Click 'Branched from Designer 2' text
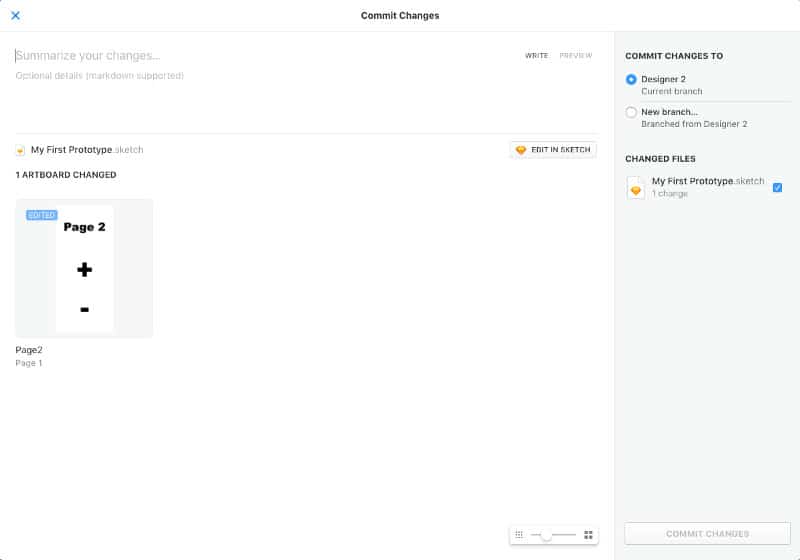The height and width of the screenshot is (560, 800). (694, 124)
